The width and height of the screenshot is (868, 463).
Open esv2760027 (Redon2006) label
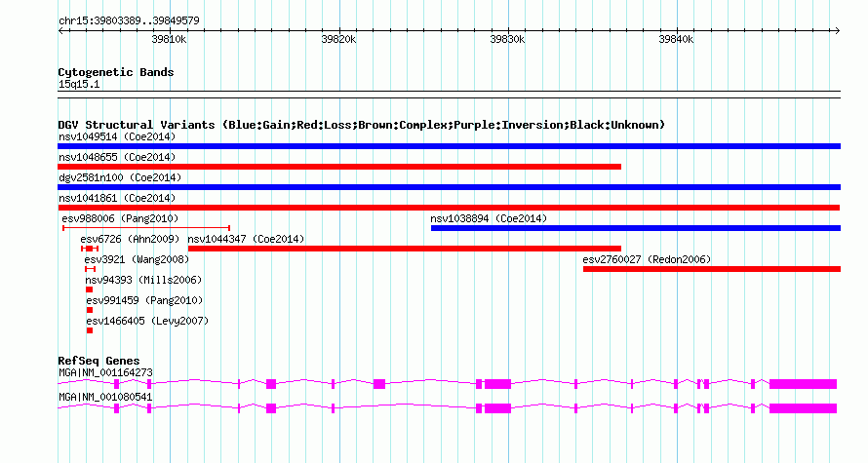tap(648, 259)
